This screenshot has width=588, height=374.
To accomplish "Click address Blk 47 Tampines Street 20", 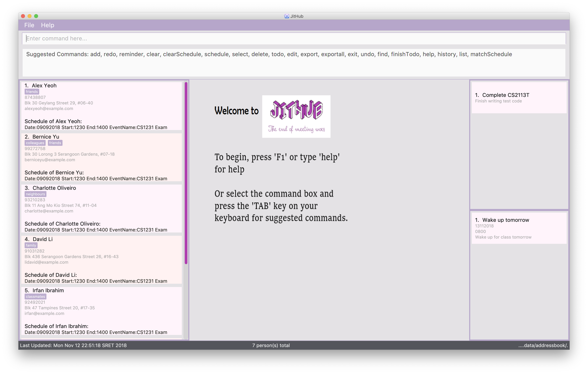I will pyautogui.click(x=60, y=308).
